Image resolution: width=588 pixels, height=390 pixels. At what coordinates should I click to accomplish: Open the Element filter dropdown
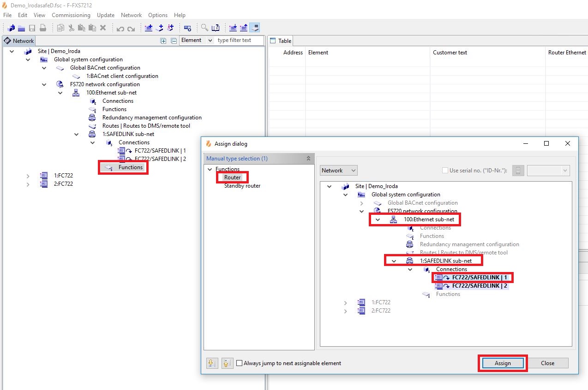click(197, 41)
